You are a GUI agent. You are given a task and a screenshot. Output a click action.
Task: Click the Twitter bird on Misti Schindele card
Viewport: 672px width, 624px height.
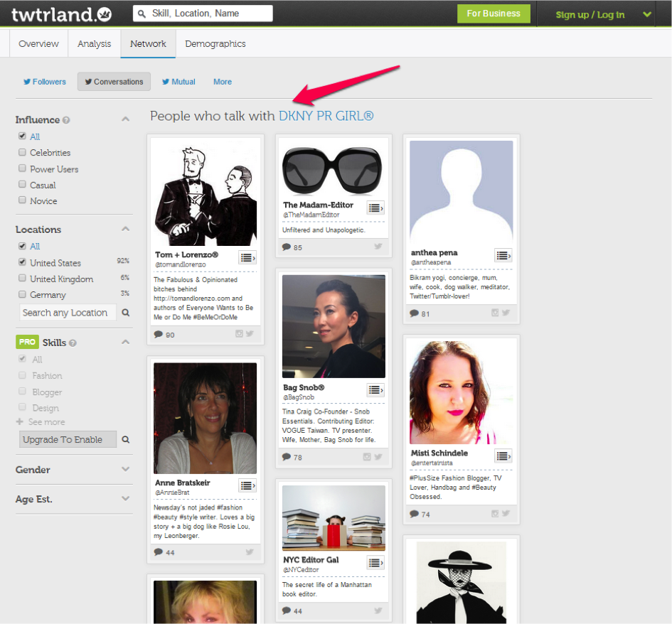click(506, 513)
